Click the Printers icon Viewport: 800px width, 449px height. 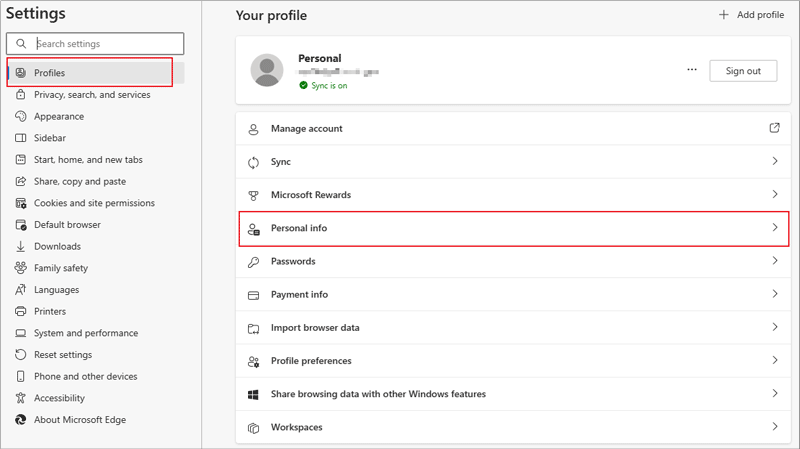(x=20, y=311)
